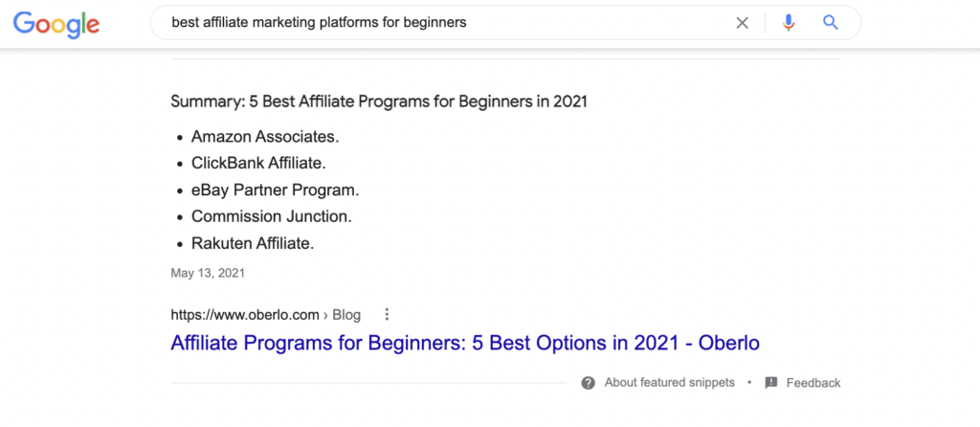Click the Feedback speech bubble icon
The width and height of the screenshot is (980, 427).
[771, 383]
